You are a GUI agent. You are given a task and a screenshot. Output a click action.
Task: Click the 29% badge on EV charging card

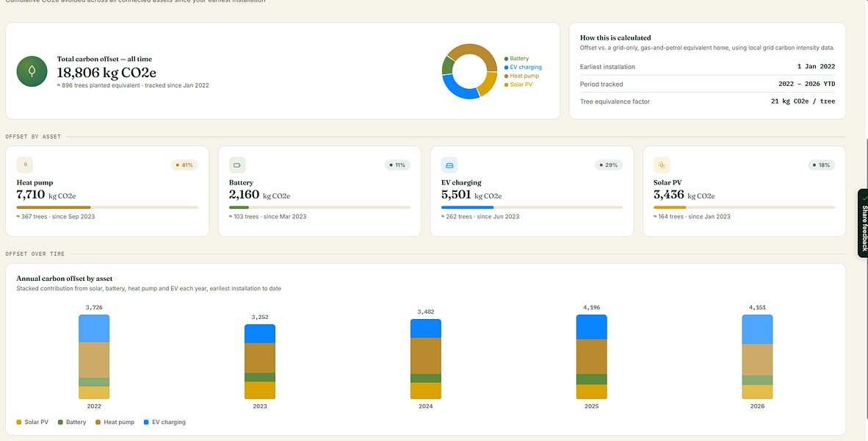click(x=609, y=165)
